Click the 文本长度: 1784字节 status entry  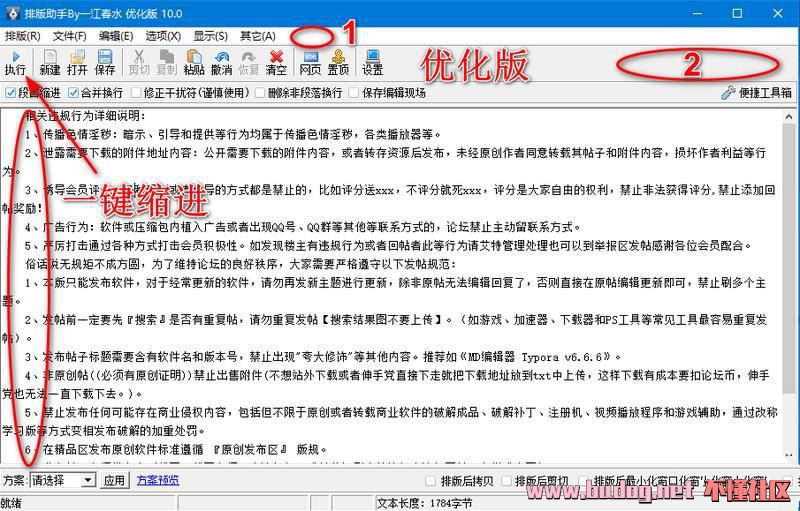click(424, 503)
